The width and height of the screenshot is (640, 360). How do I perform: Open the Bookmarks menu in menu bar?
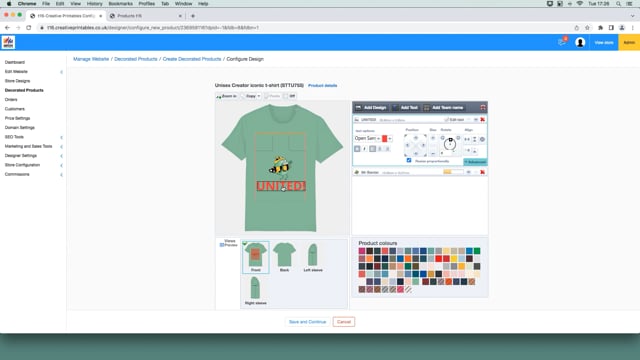click(120, 4)
